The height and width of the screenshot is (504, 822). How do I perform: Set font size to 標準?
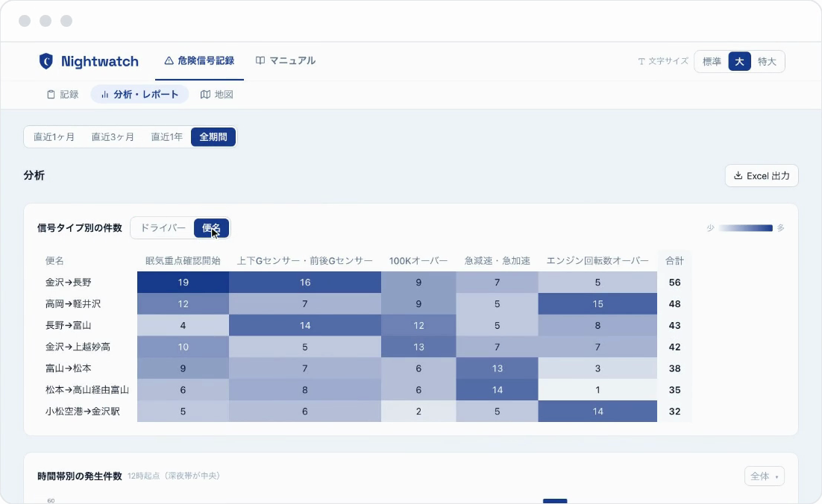pos(712,61)
